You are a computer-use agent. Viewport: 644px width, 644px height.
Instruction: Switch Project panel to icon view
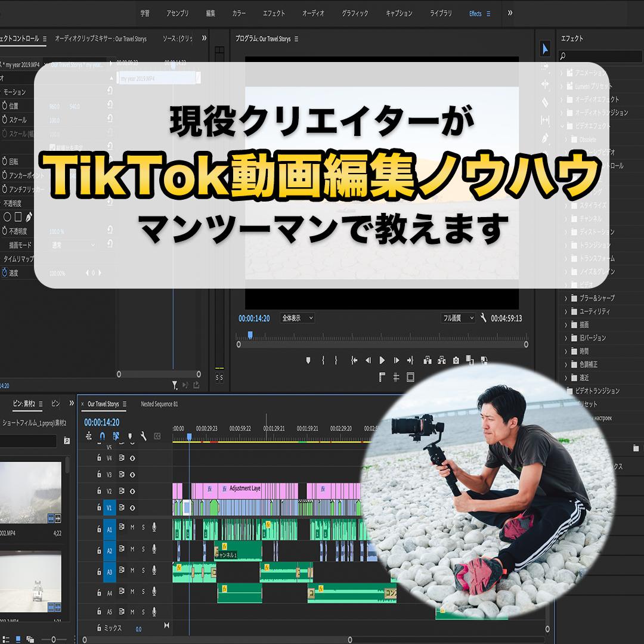point(18,639)
